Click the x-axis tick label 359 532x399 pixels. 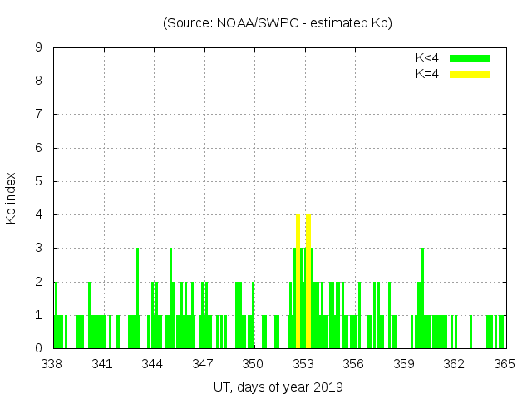coord(404,363)
